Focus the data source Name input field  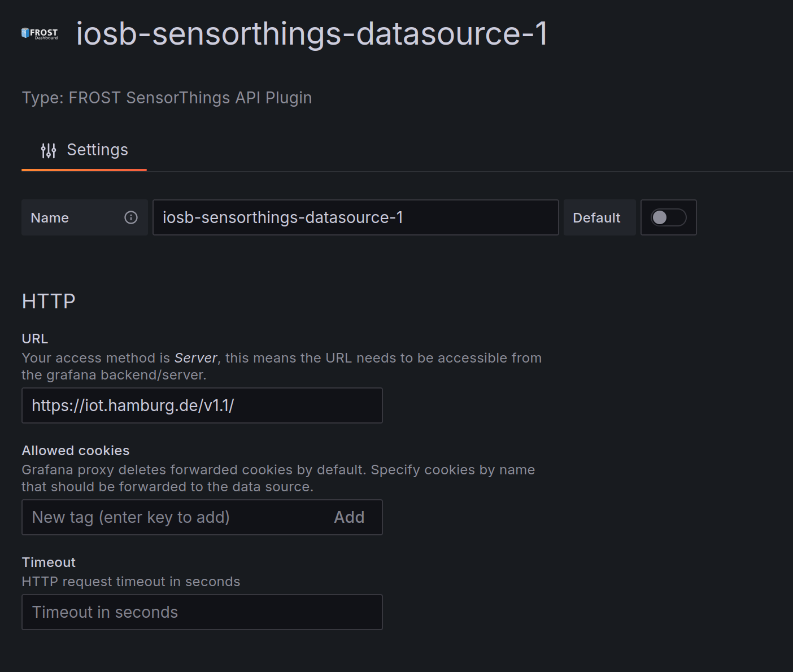(x=355, y=217)
